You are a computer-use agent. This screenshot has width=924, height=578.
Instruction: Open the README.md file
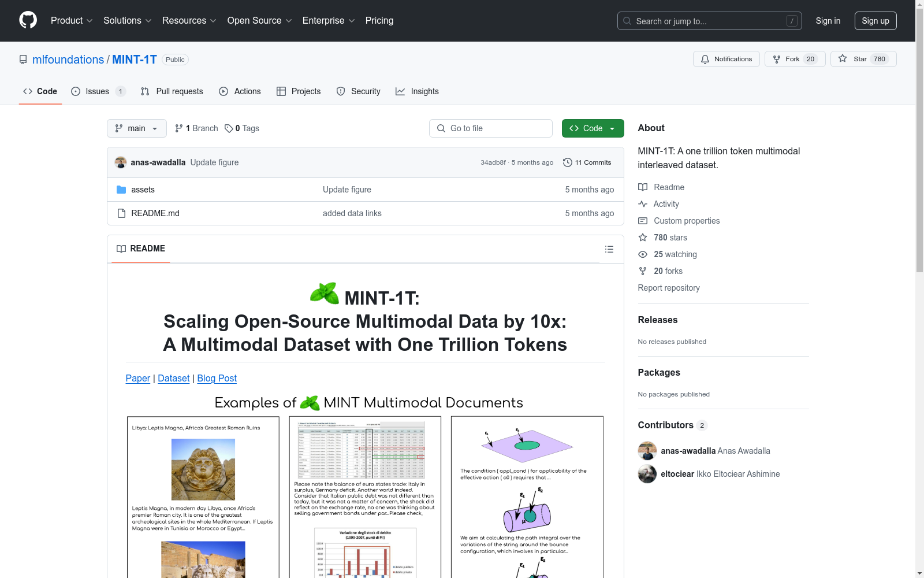(x=155, y=213)
